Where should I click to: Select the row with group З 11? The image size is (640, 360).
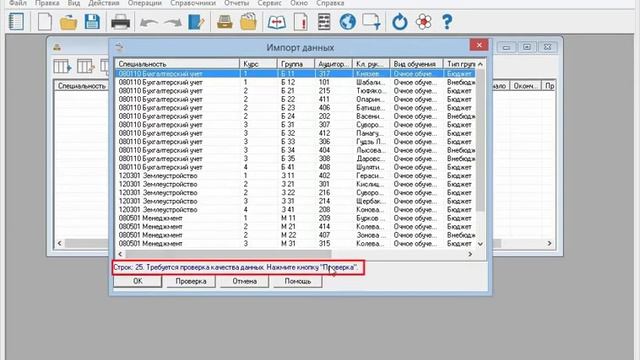(x=295, y=176)
